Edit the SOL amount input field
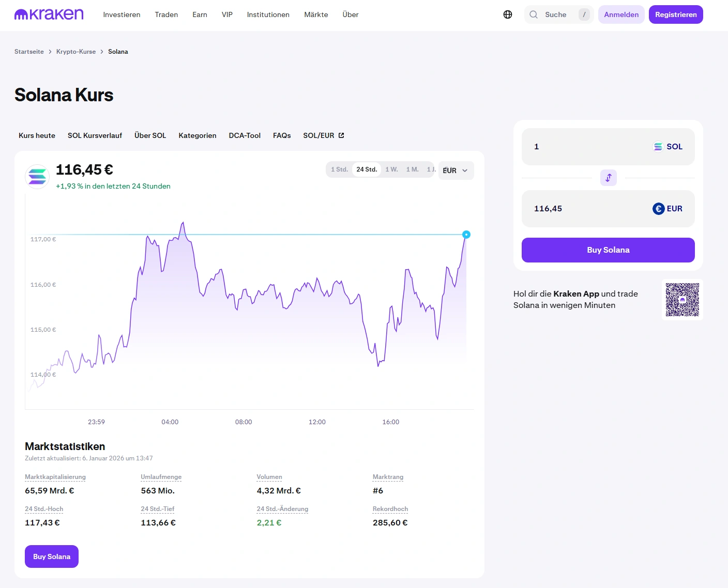728x588 pixels. coord(608,147)
